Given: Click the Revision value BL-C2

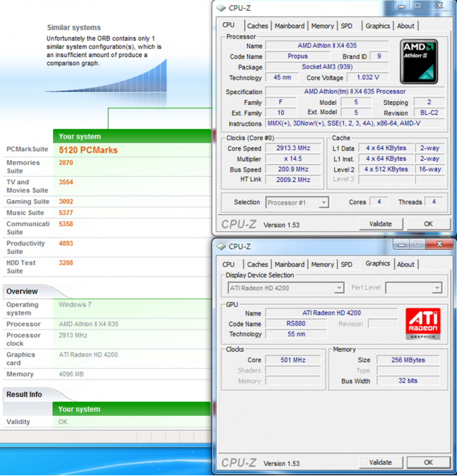Looking at the screenshot, I should pos(429,113).
